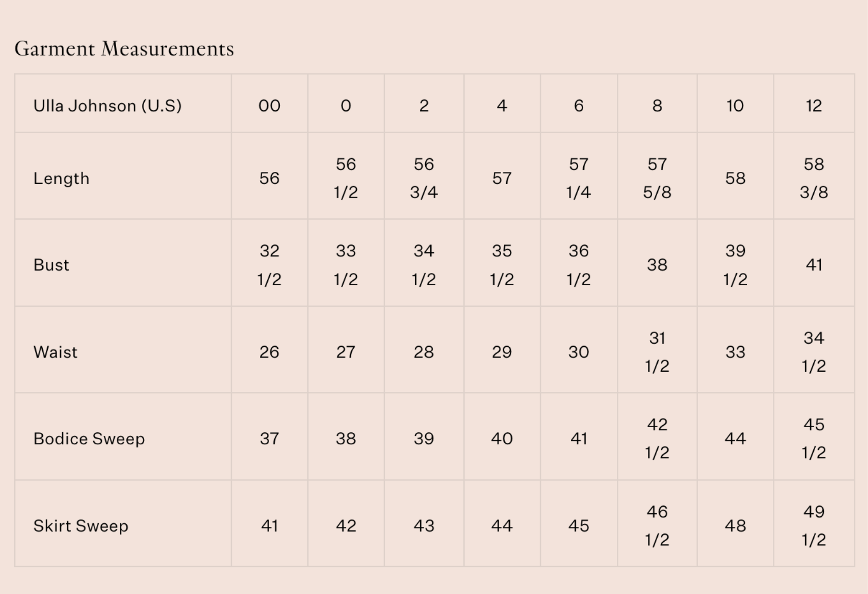Viewport: 868px width, 594px height.
Task: Click the Bust value 41 for size 12
Action: 814,265
